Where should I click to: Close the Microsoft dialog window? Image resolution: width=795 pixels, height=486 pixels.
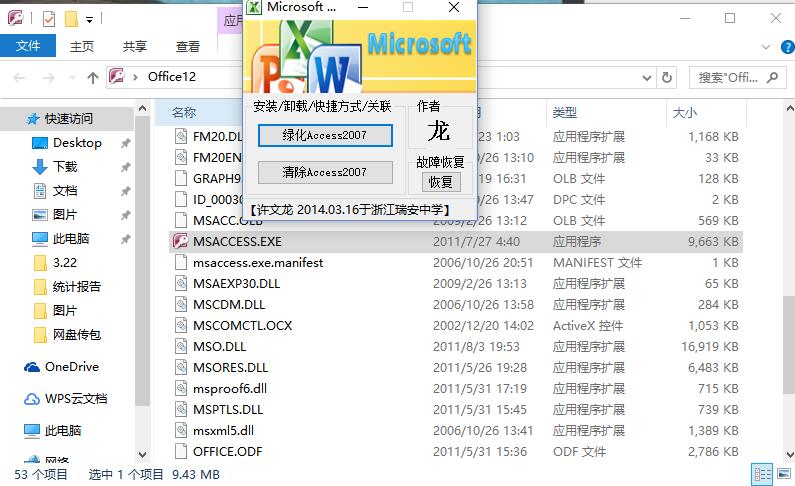click(x=454, y=7)
